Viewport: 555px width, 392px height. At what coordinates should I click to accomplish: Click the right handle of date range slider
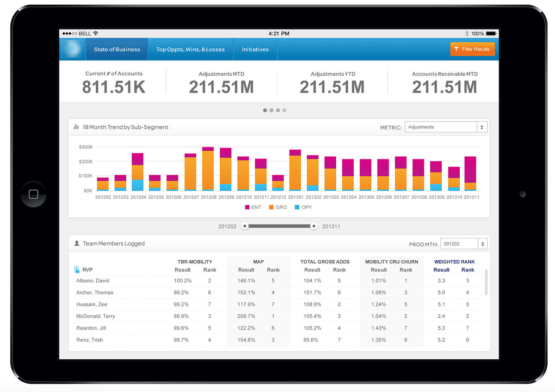coord(314,227)
